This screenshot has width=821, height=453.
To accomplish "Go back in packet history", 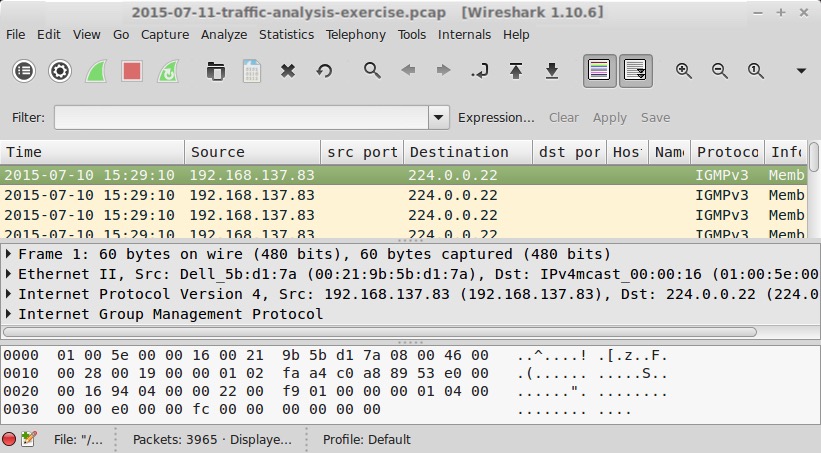I will pyautogui.click(x=408, y=70).
